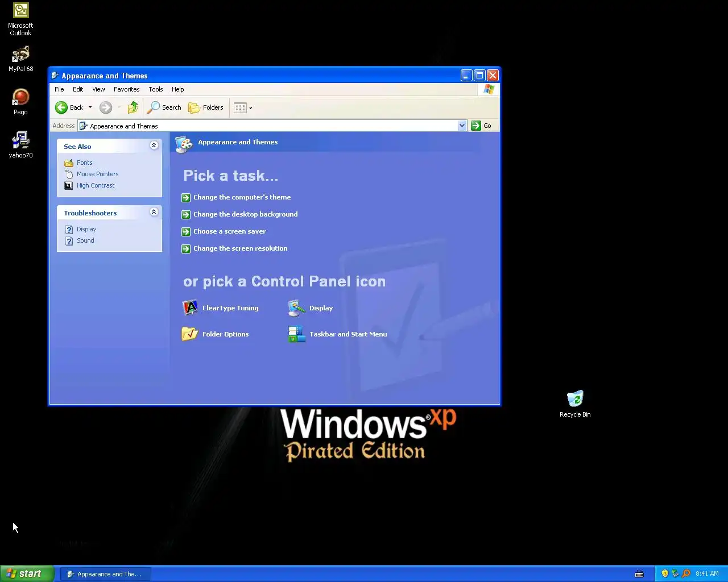
Task: Collapse the See Also panel
Action: pos(154,145)
